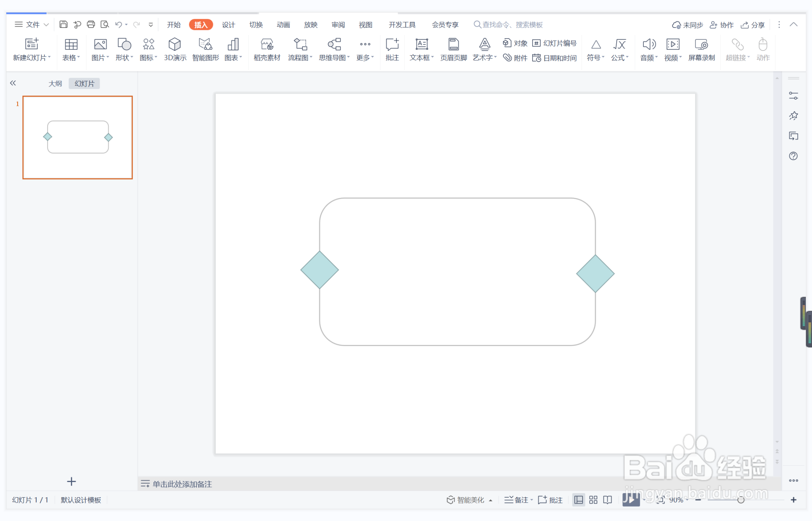Viewport: 812px width, 521px height.
Task: Open the 大纲 outline tab
Action: pos(55,84)
